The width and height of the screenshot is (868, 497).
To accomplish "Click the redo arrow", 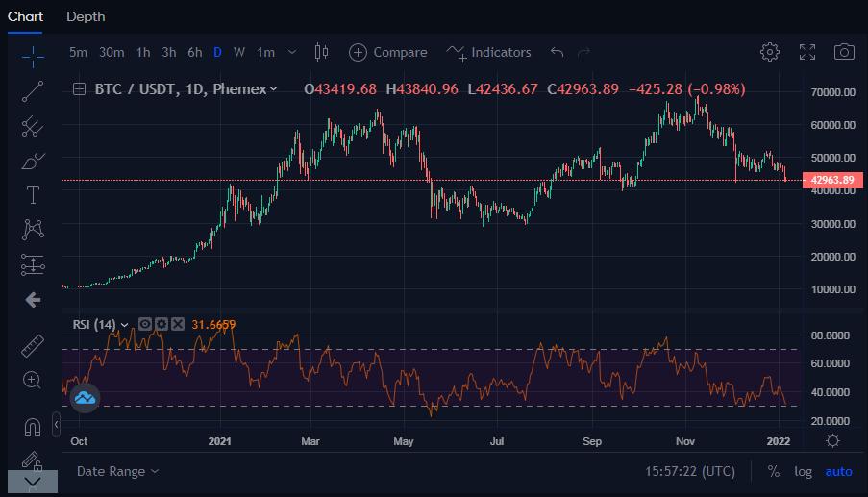I will click(x=583, y=52).
